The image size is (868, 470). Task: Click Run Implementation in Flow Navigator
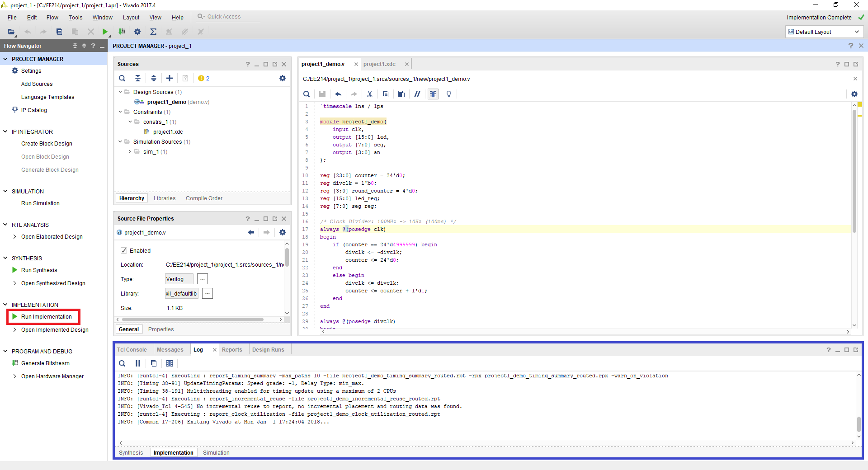(46, 317)
